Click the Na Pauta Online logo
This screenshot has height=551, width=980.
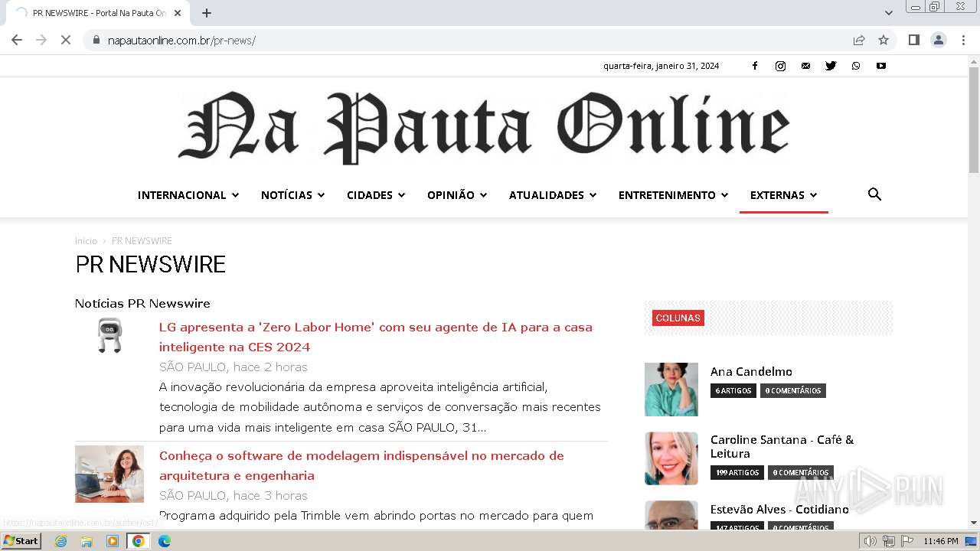(484, 127)
